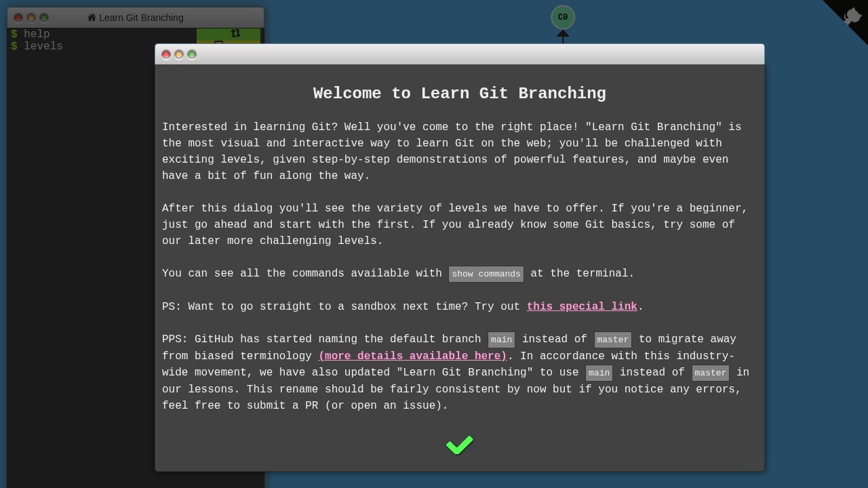
Task: Open the "this special link" sandbox link
Action: 581,306
